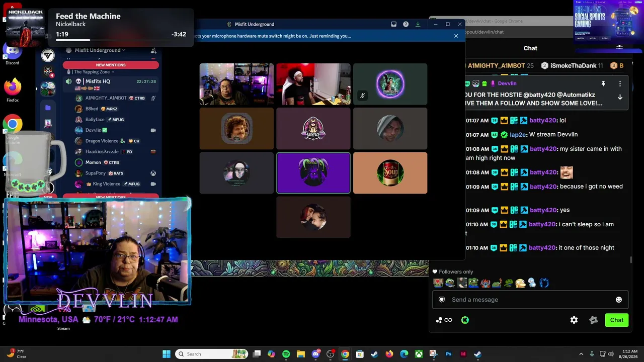Viewport: 644px width, 362px height.
Task: Open chat settings gear icon
Action: (574, 320)
